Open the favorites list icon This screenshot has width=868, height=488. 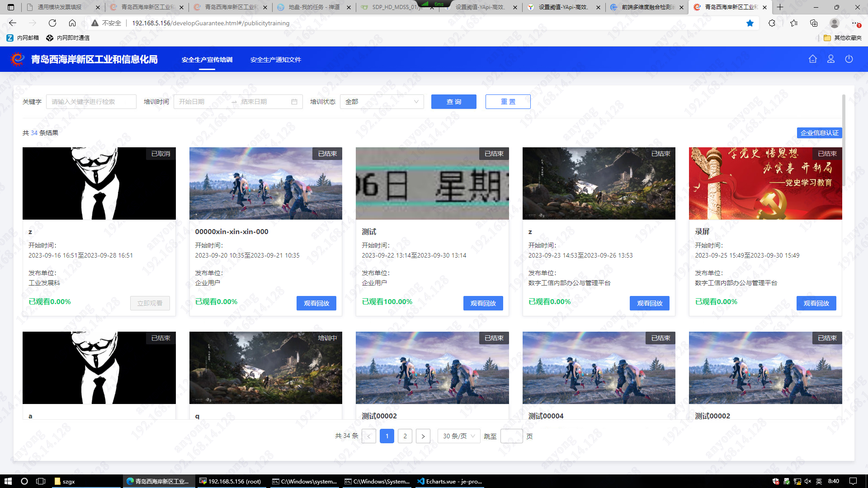(x=794, y=23)
